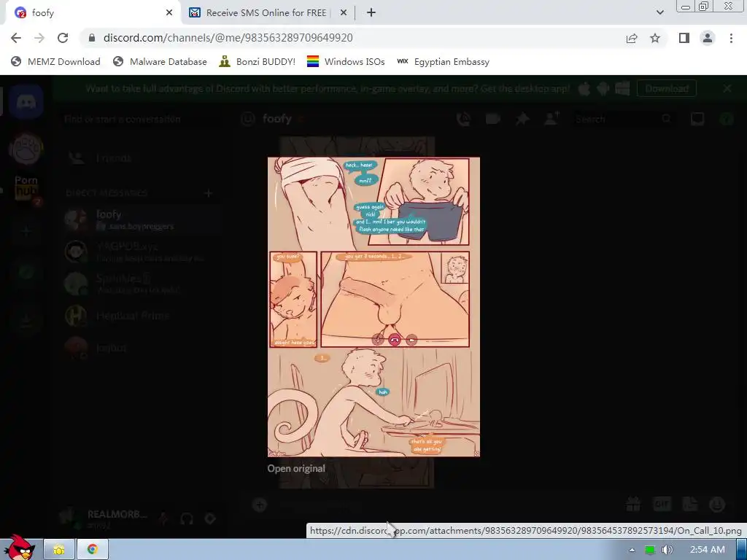The image size is (747, 560).
Task: Share this page using the share icon
Action: [x=632, y=38]
